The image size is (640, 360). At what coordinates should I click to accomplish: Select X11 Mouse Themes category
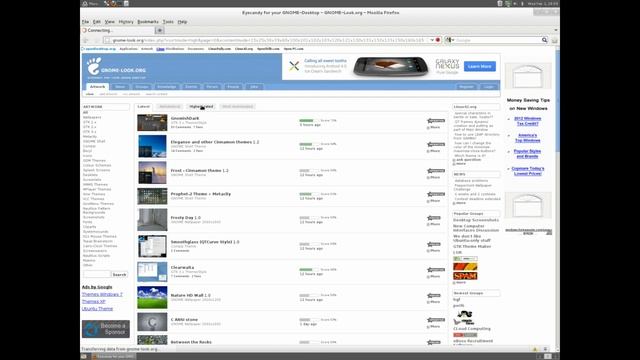pos(100,236)
